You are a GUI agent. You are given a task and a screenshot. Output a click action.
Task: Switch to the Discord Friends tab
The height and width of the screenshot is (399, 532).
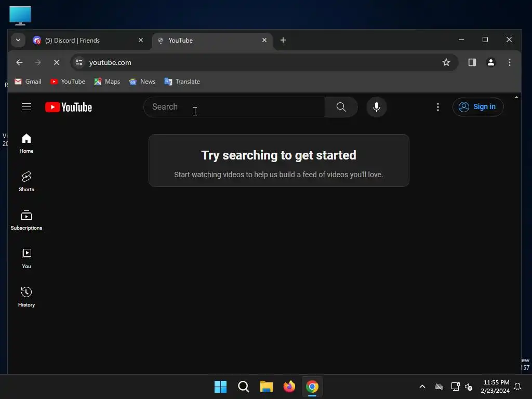point(89,41)
